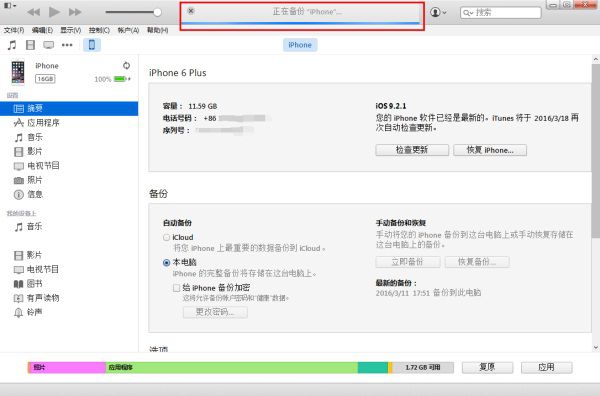The height and width of the screenshot is (396, 600).
Task: Open the 显示(V) menu
Action: [70, 30]
